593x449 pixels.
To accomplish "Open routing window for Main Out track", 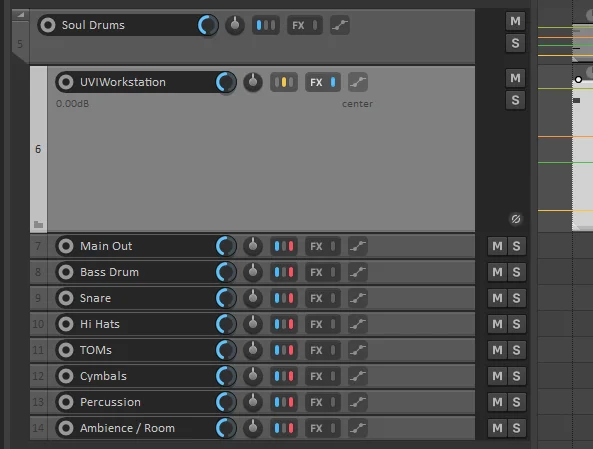I will 284,246.
